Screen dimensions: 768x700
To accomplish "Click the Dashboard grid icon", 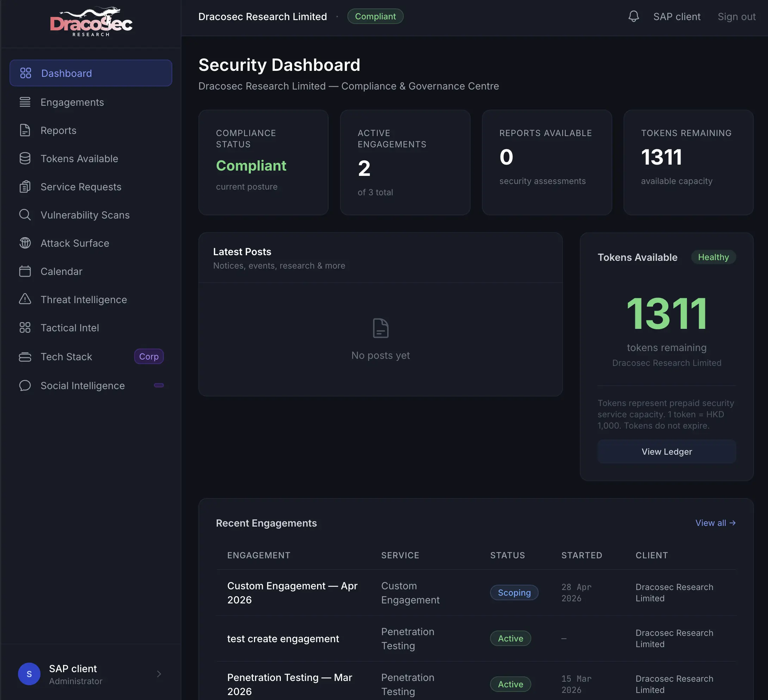I will click(x=25, y=73).
